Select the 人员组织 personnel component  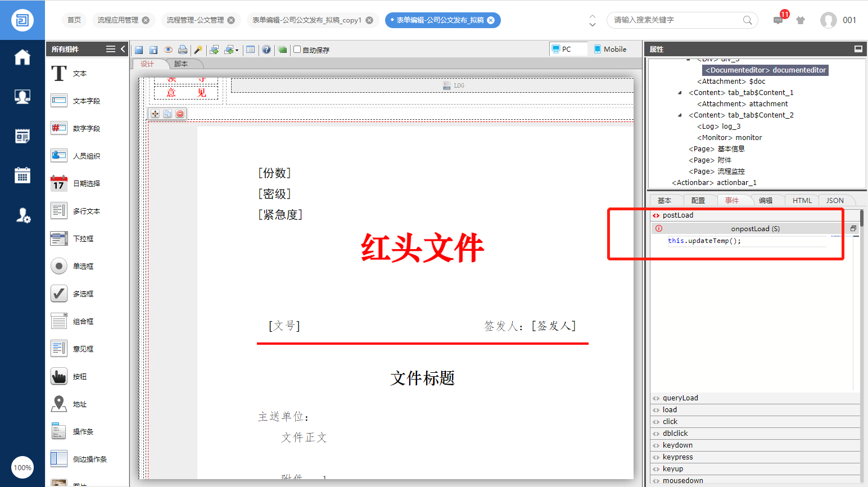click(88, 156)
